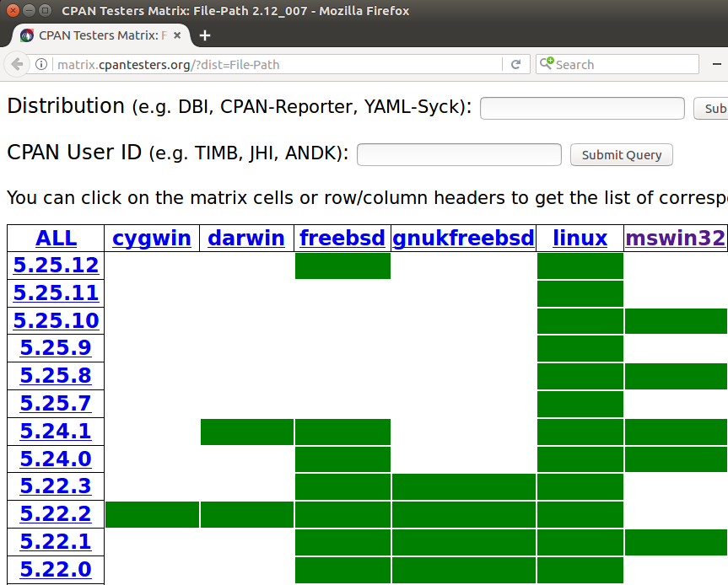
Task: Open the cygwin column header link
Action: pos(152,238)
